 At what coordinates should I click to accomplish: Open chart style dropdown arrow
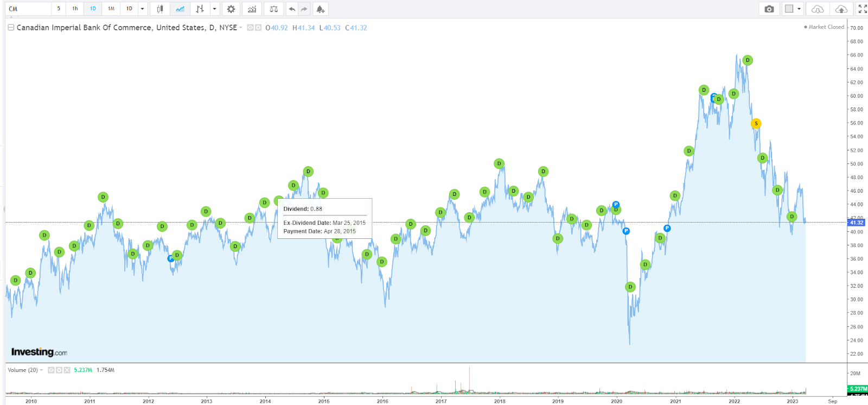214,9
